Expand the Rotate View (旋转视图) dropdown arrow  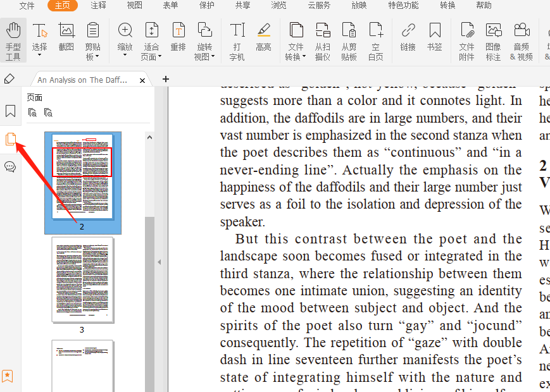[213, 56]
